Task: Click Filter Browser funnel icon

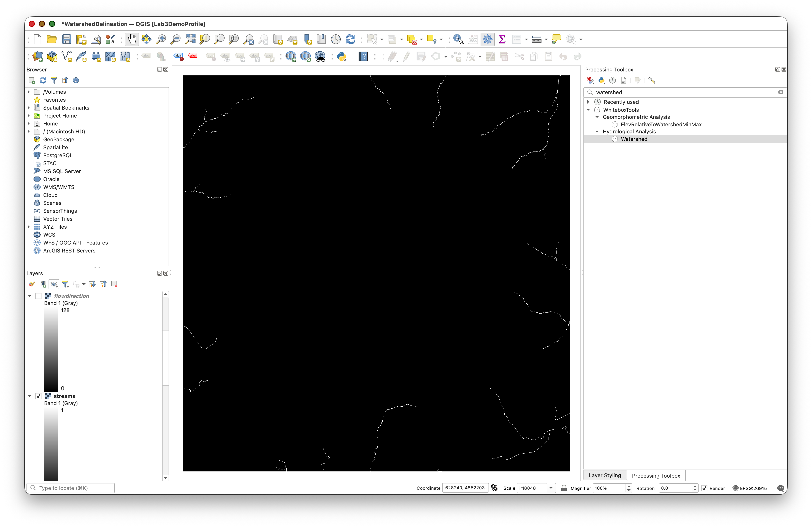Action: tap(54, 80)
